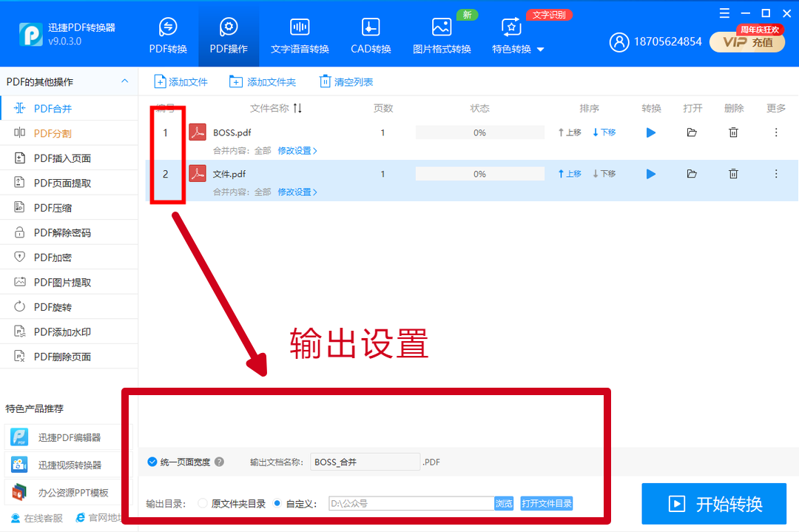Select 自定义 output directory radio
Screen dimensions: 799x532
click(x=277, y=504)
